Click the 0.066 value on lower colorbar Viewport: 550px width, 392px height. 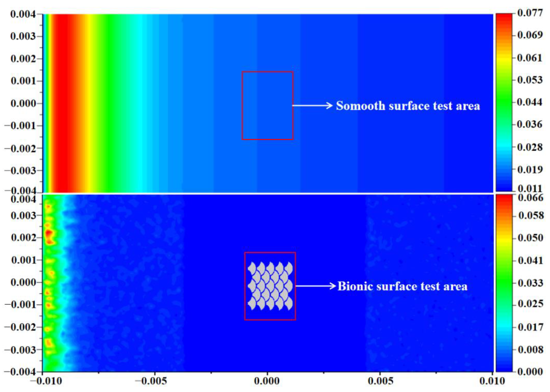531,198
